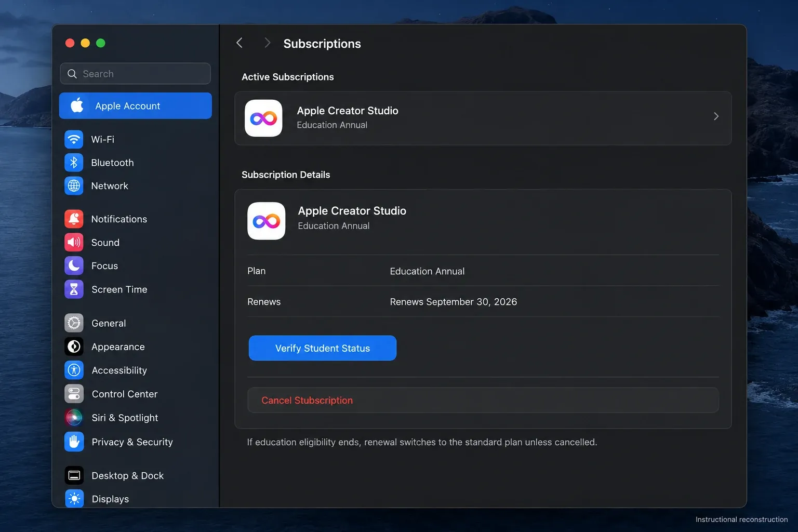Click the Siri & Spotlight orb icon
Image resolution: width=798 pixels, height=532 pixels.
[74, 417]
